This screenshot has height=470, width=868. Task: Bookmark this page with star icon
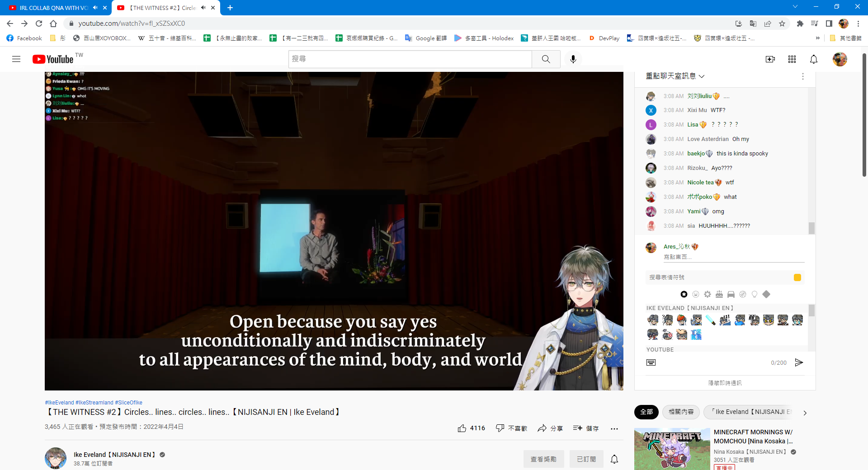click(782, 23)
